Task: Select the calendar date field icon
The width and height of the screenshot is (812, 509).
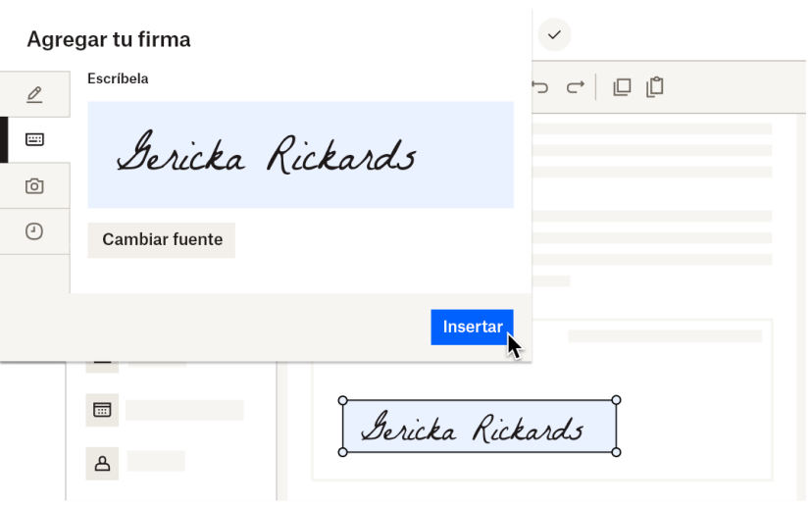Action: click(x=102, y=410)
